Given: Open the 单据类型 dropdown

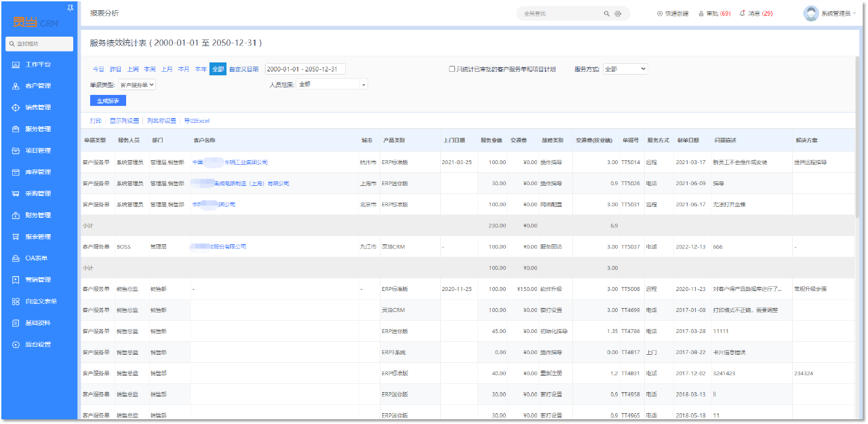Looking at the screenshot, I should (138, 85).
